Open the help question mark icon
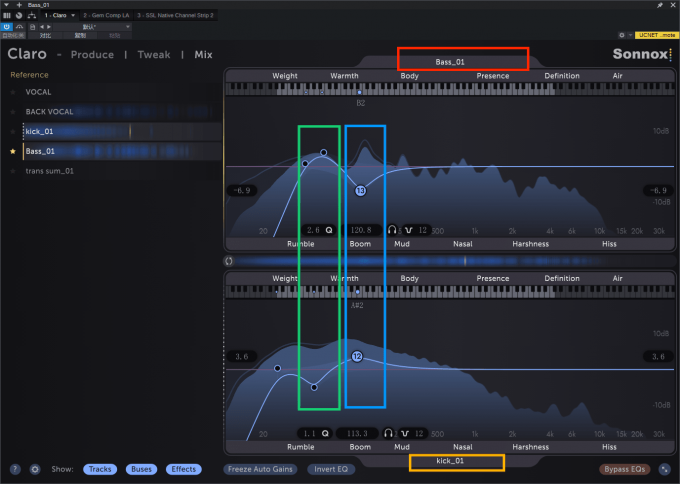 tap(15, 468)
